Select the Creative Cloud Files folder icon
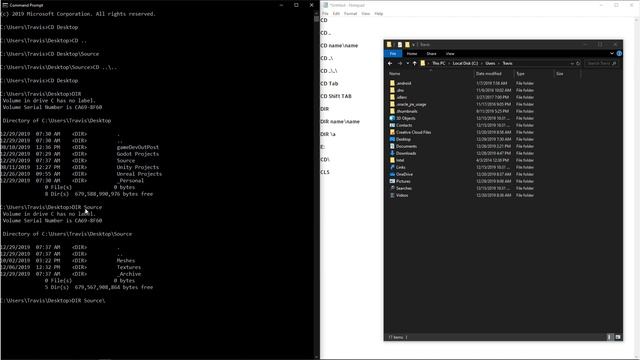640x360 pixels. (392, 132)
